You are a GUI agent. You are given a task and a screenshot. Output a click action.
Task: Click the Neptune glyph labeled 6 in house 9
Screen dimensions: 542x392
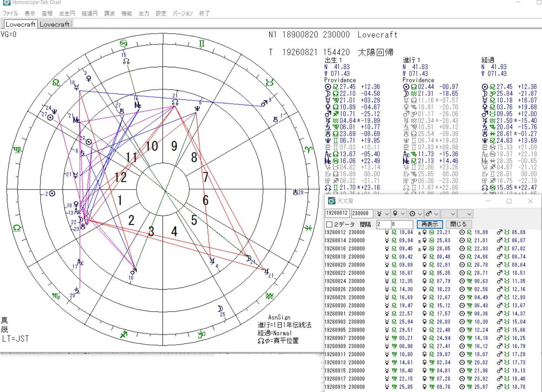pos(197,108)
